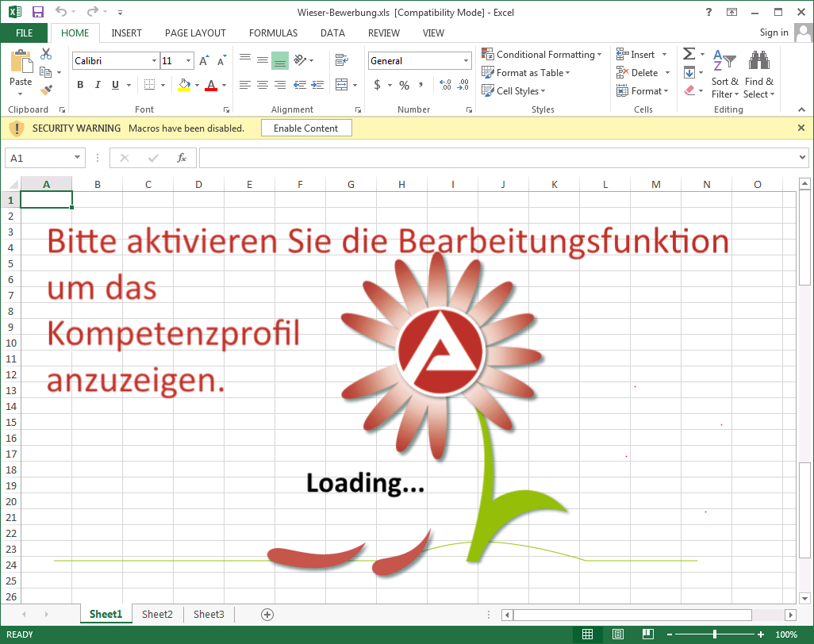Click the Merge & Center icon
This screenshot has height=644, width=814.
pos(342,85)
